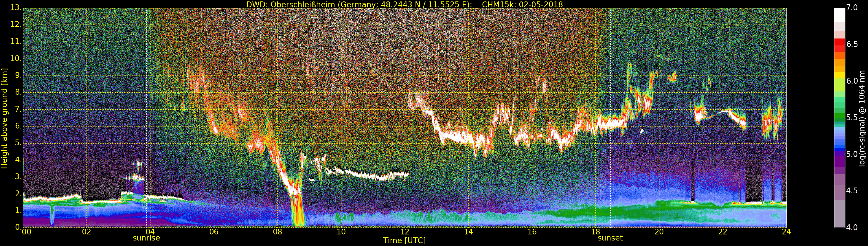The image size is (868, 246).
Task: Click the height axis tick label '9.'
Action: click(18, 76)
